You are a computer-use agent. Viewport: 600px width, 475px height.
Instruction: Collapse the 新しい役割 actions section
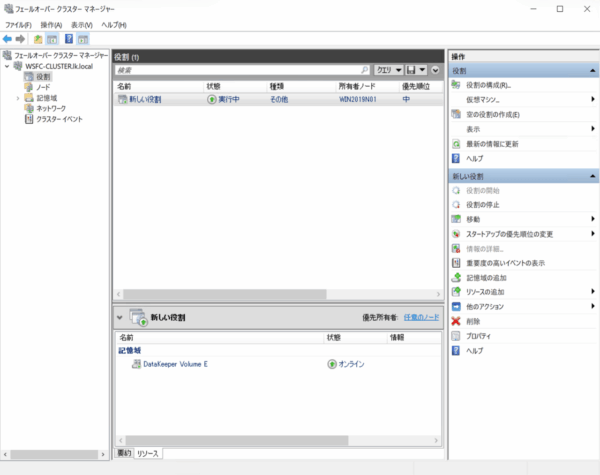pos(592,176)
